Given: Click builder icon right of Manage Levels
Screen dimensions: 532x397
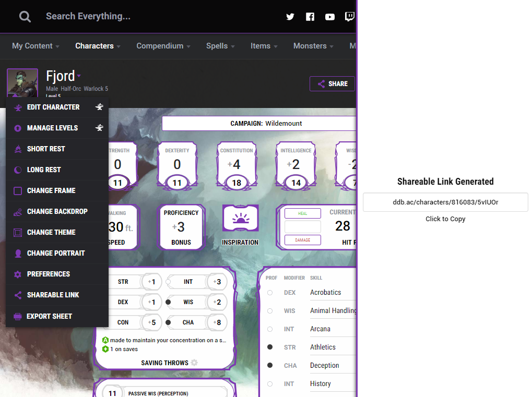Looking at the screenshot, I should point(99,128).
